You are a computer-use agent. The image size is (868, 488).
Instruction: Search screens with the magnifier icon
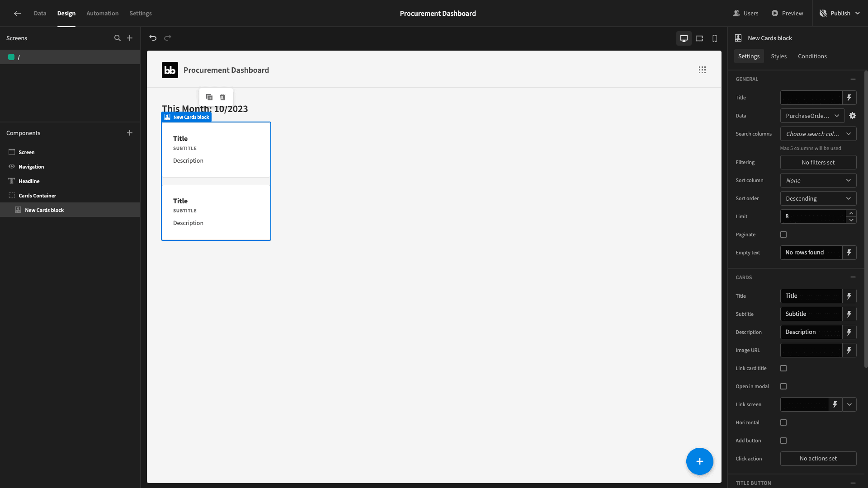tap(118, 38)
